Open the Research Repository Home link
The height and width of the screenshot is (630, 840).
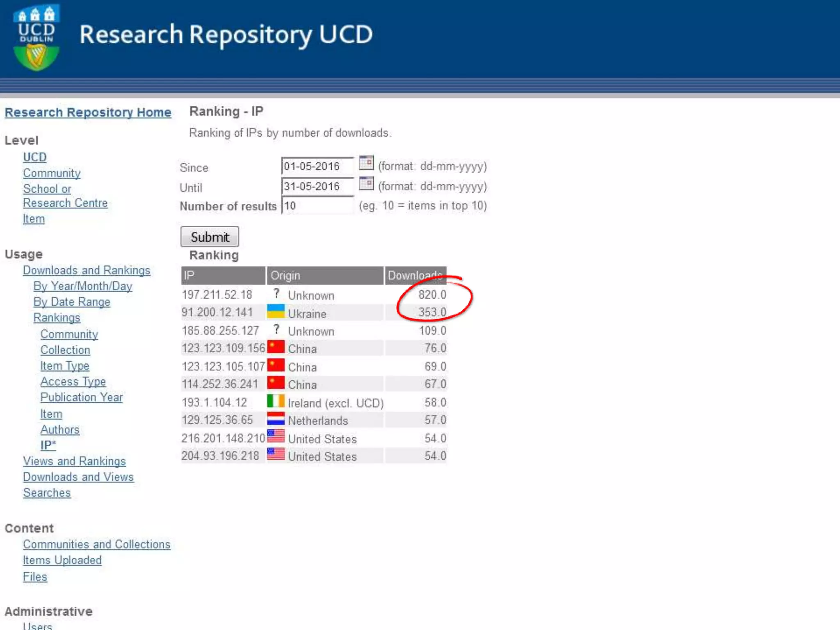pyautogui.click(x=88, y=112)
